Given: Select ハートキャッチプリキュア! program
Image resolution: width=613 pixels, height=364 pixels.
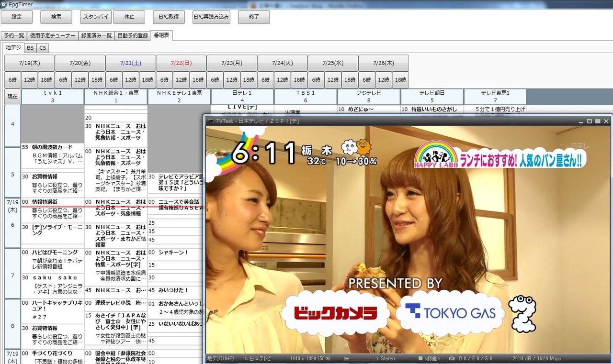Looking at the screenshot, I should [x=53, y=311].
